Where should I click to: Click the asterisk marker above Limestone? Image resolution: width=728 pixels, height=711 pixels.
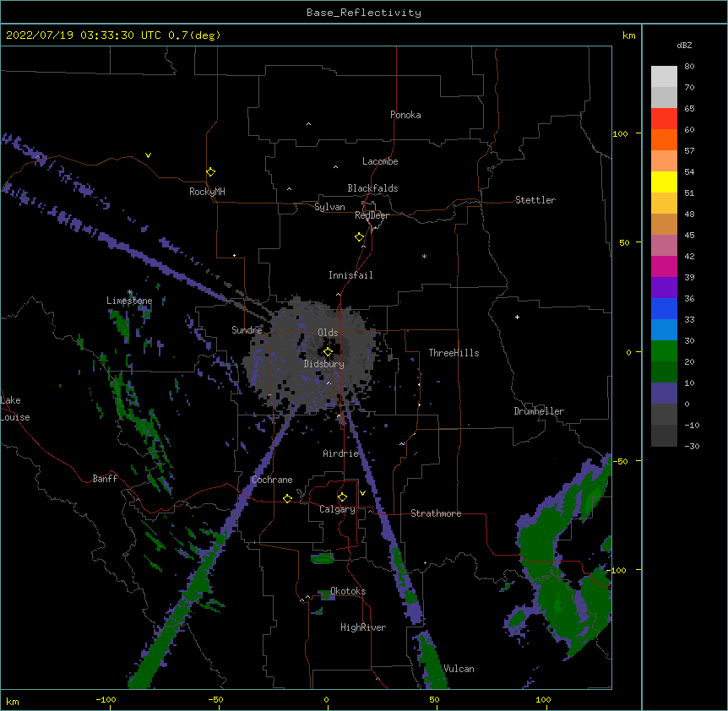(x=130, y=292)
